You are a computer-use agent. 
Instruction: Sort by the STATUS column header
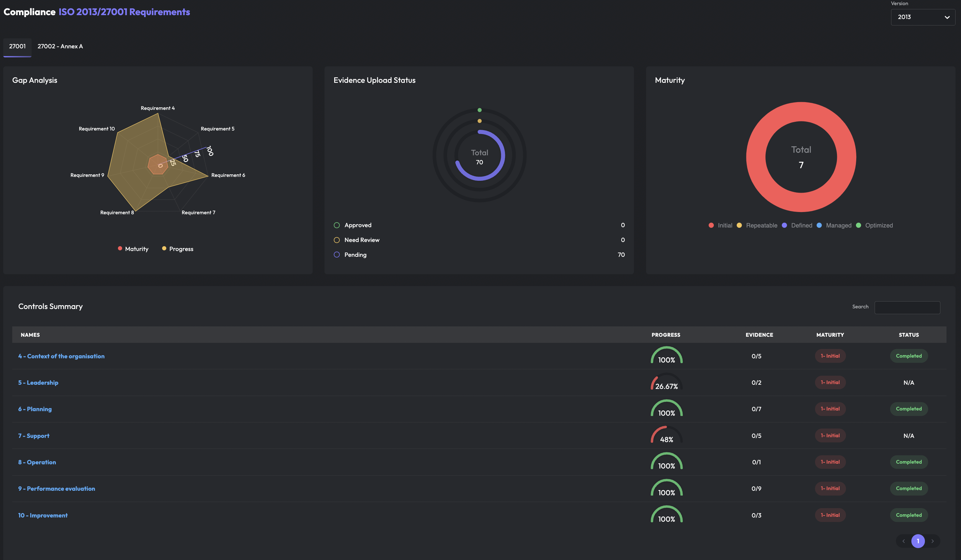click(x=909, y=335)
